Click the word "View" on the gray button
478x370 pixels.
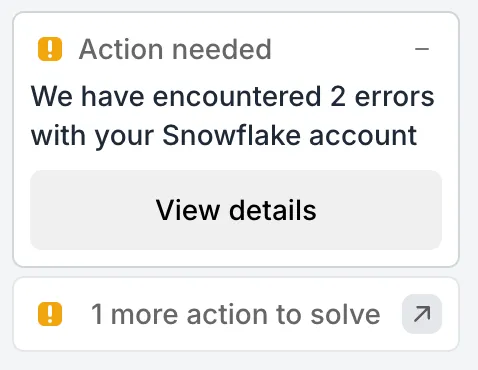[x=188, y=210]
